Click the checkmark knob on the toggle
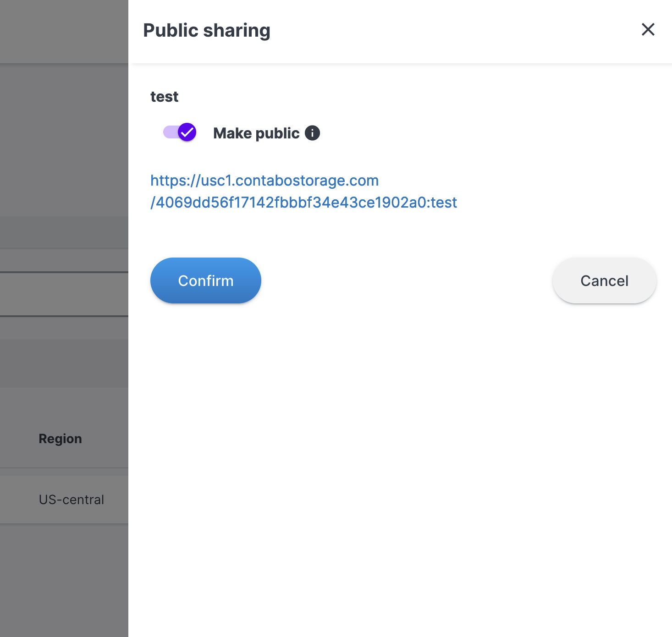 pyautogui.click(x=187, y=132)
